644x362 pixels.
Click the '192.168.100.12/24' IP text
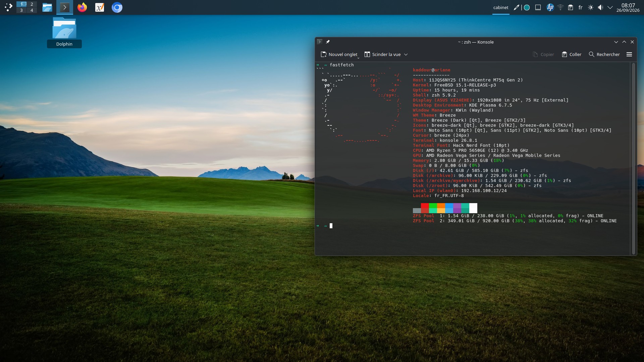[x=484, y=191]
